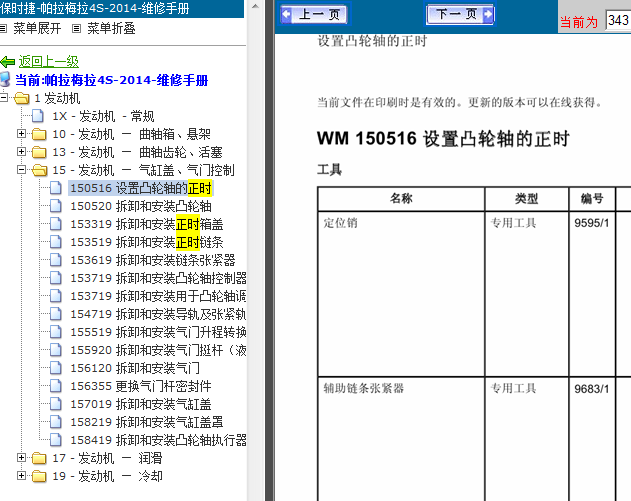
Task: Click page icon beside 155920 气门挺杆
Action: [56, 350]
